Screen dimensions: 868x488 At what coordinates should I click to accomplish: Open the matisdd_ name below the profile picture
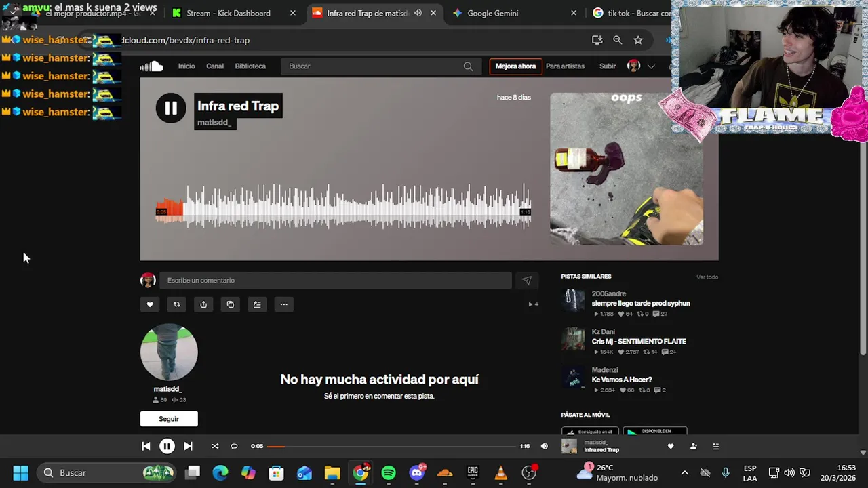pos(167,389)
